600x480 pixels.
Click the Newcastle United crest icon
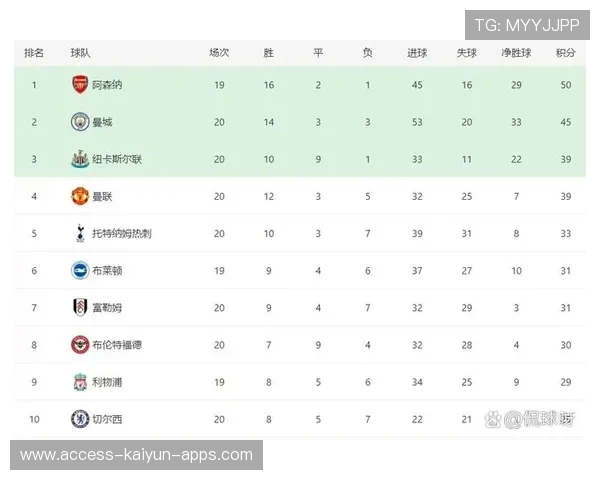tap(79, 159)
